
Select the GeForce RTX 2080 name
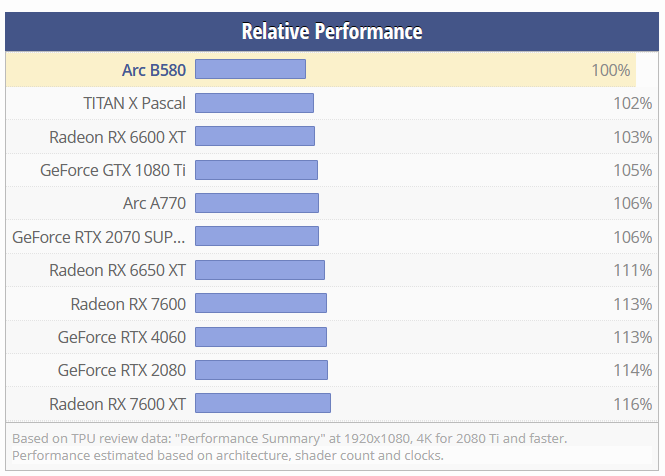pyautogui.click(x=122, y=370)
